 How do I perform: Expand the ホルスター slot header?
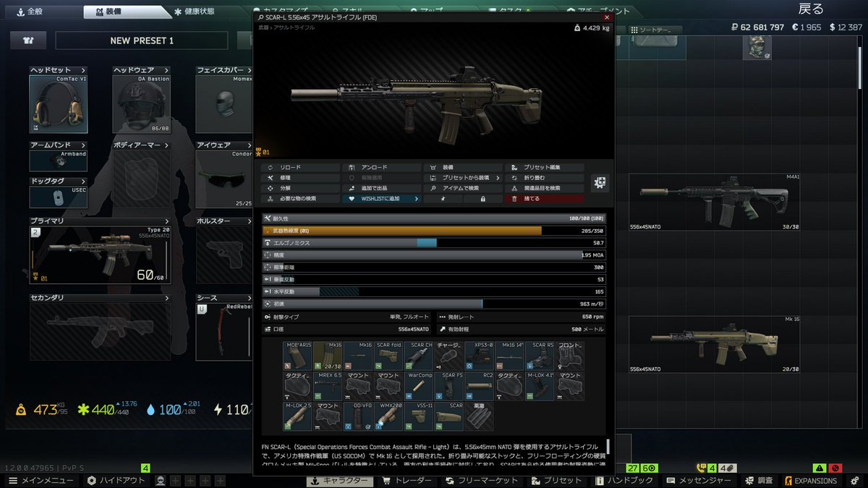pos(225,221)
